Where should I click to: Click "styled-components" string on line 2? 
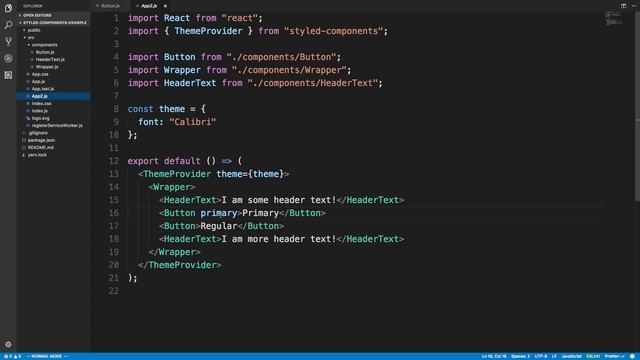[333, 31]
